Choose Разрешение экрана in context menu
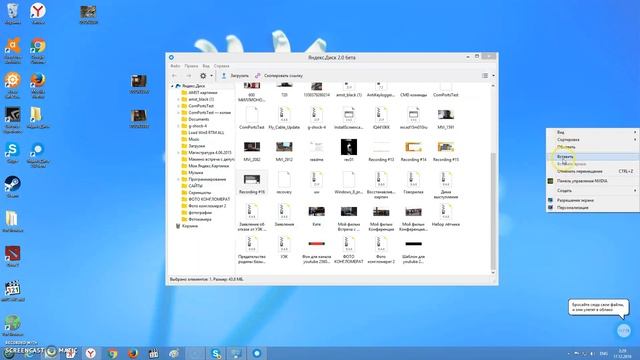This screenshot has width=640, height=360. pyautogui.click(x=593, y=200)
